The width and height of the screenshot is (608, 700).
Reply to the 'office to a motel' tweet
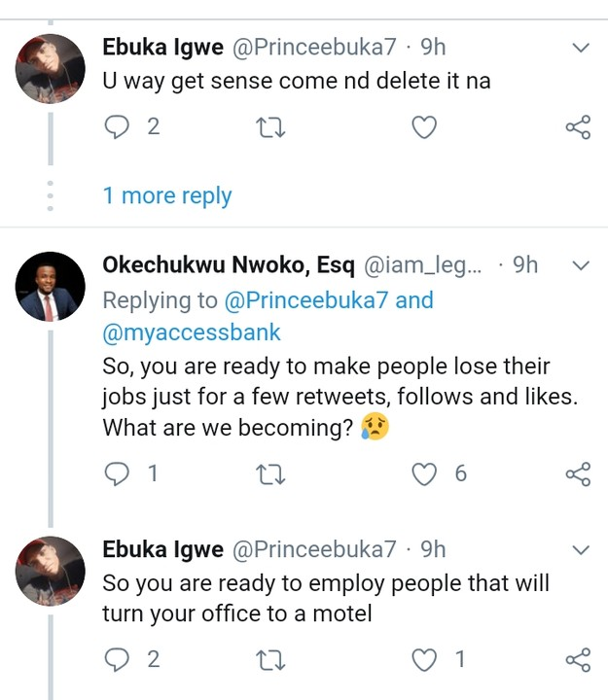pos(118,660)
